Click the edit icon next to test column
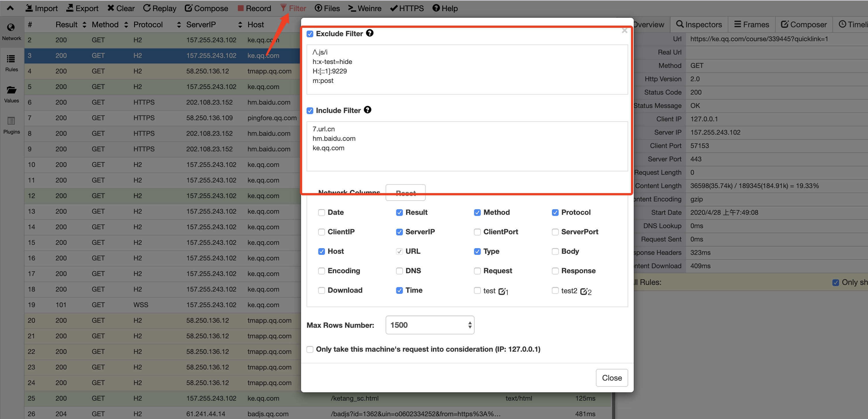Viewport: 868px width, 419px height. pos(502,291)
